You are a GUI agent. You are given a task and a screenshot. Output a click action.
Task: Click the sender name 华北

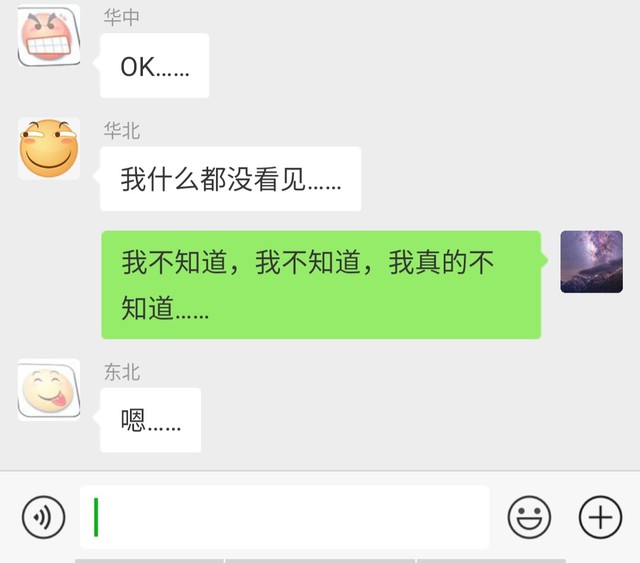pos(122,131)
